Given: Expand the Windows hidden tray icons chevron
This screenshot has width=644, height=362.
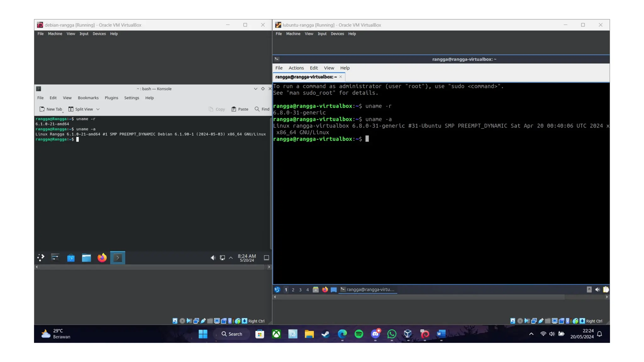Looking at the screenshot, I should click(531, 334).
